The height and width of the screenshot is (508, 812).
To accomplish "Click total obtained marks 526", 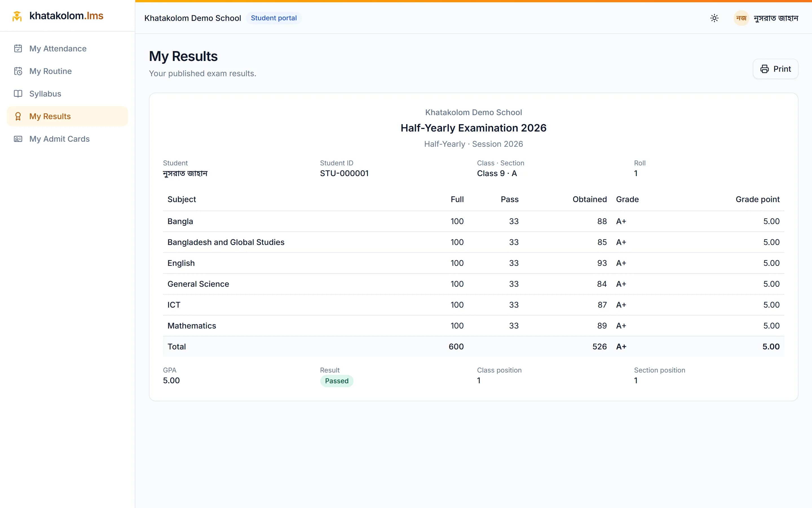I will [599, 346].
